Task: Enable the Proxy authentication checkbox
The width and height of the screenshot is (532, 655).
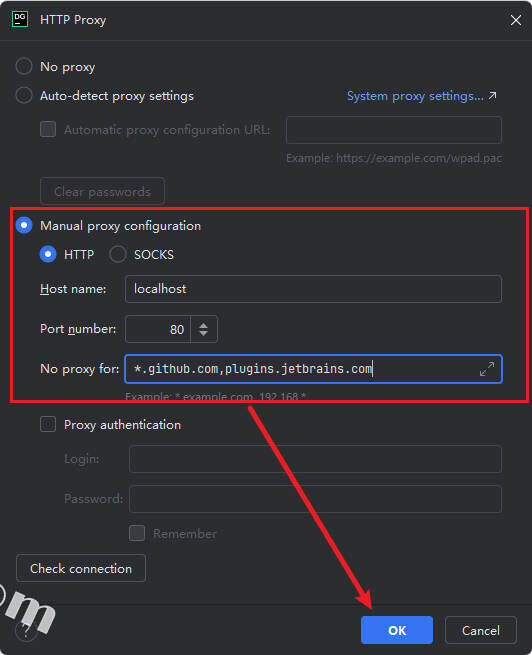Action: (48, 424)
